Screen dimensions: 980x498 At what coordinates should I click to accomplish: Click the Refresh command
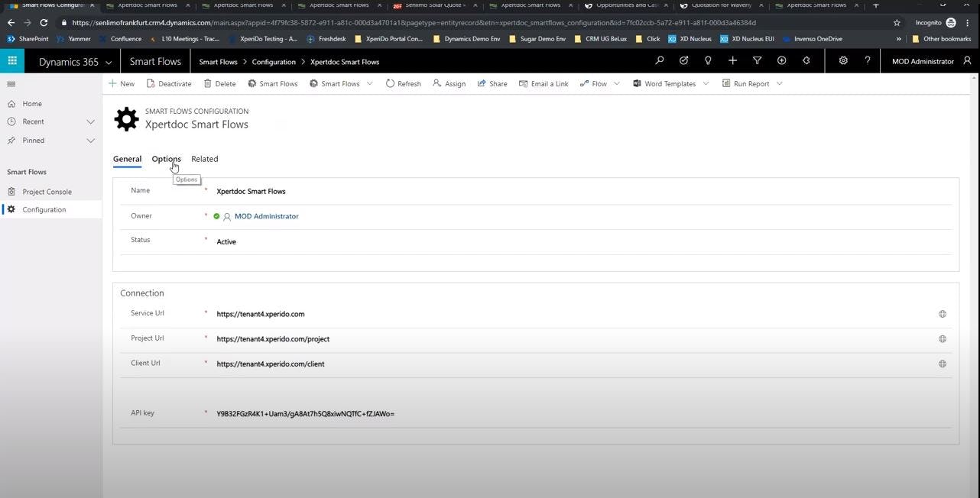(x=403, y=84)
